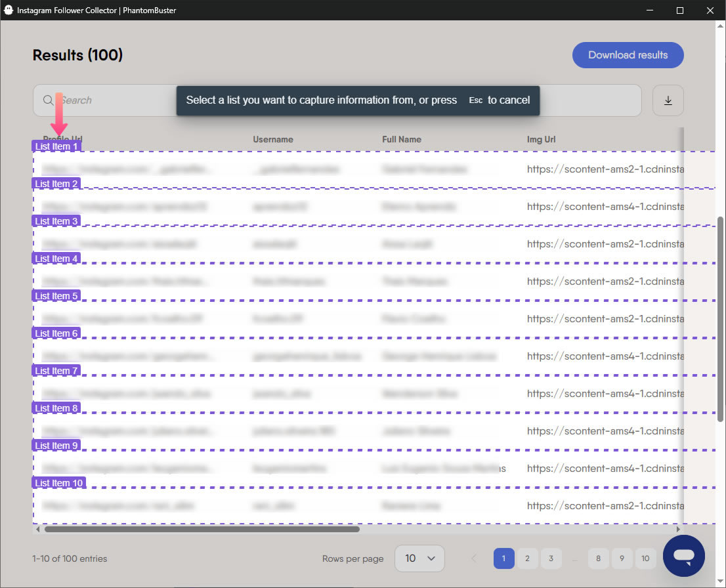Image resolution: width=726 pixels, height=588 pixels.
Task: Click the table's left scroll arrow
Action: 37,529
